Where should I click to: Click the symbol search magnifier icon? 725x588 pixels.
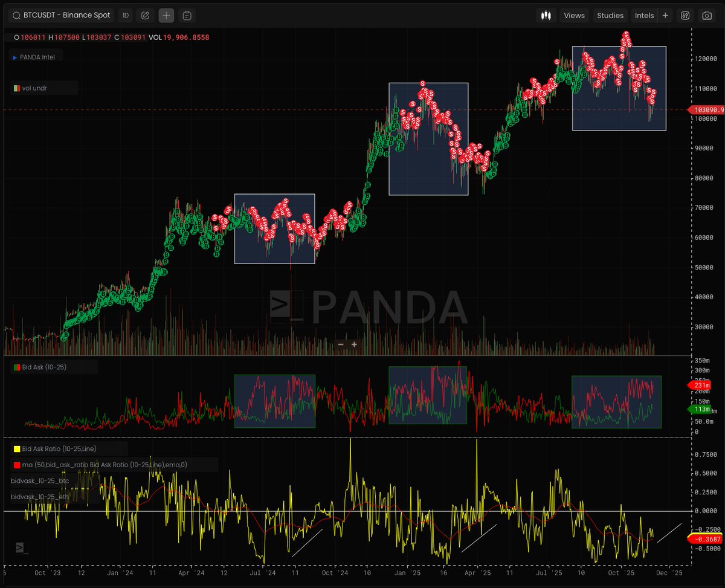(x=16, y=15)
